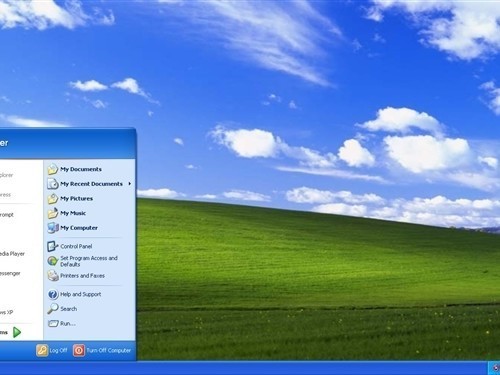
Task: Click the My Recent Documents icon
Action: pyautogui.click(x=53, y=184)
